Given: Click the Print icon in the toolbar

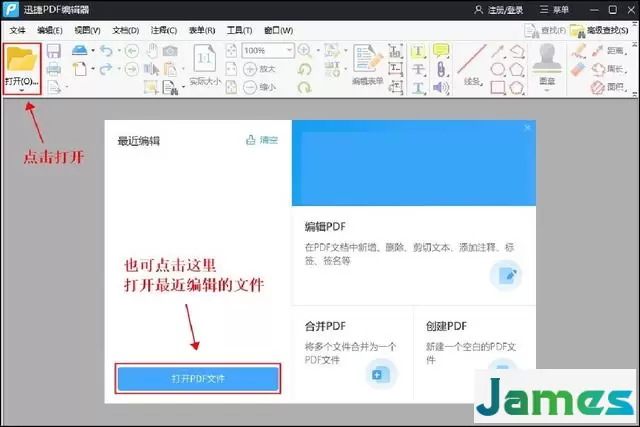Looking at the screenshot, I should (x=53, y=69).
